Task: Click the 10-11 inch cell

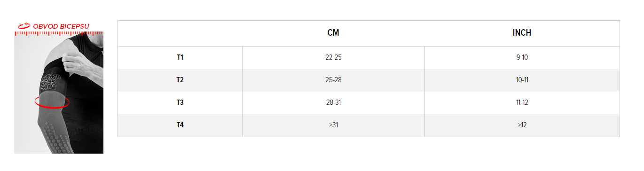Action: pos(522,80)
